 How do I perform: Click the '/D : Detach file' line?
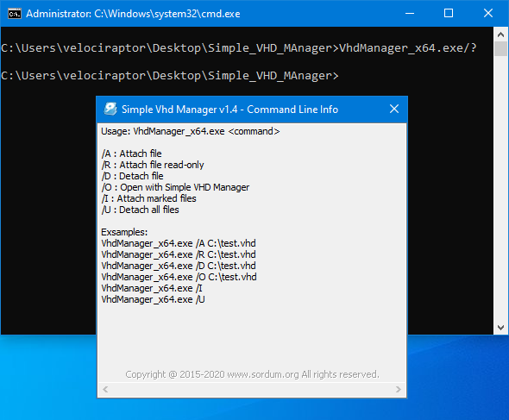133,176
